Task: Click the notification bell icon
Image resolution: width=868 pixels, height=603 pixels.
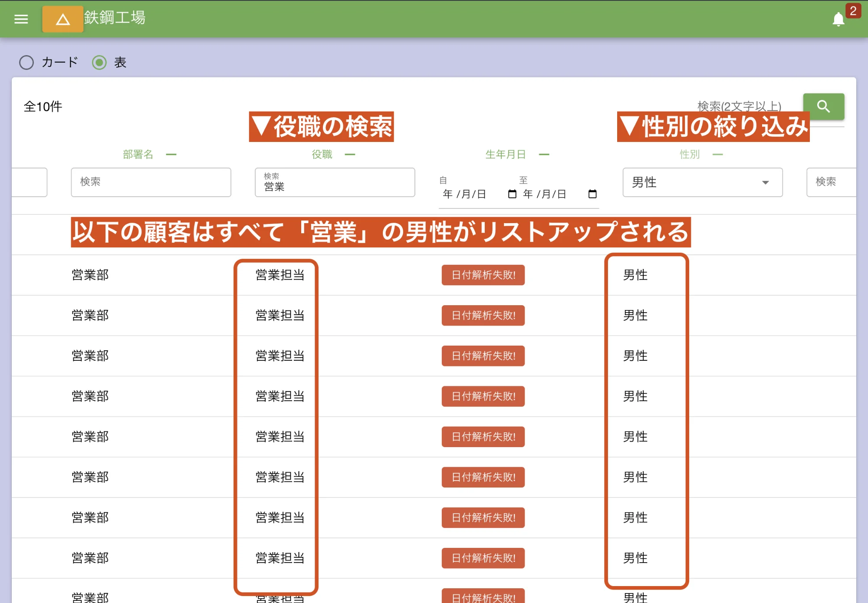Action: tap(838, 19)
